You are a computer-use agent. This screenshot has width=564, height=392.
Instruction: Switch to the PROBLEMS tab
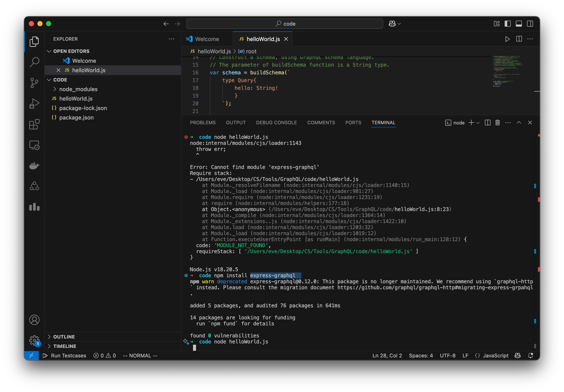[x=203, y=122]
